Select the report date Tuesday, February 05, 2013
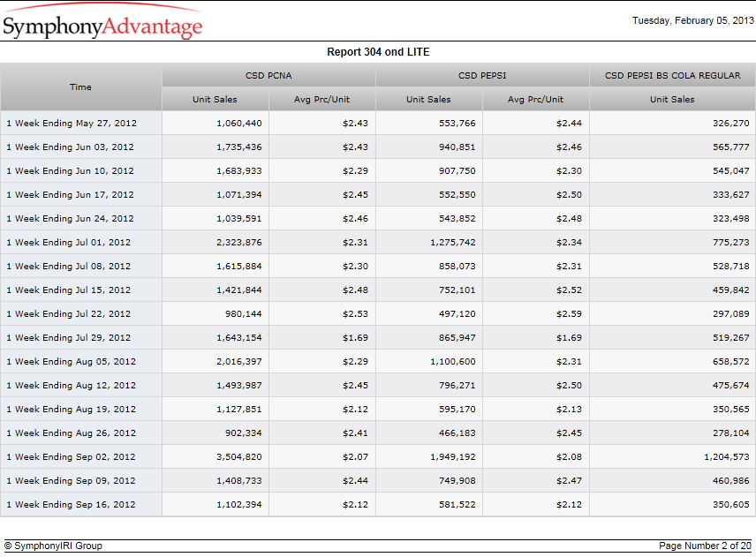Screen dimensions: 756x557 click(692, 20)
